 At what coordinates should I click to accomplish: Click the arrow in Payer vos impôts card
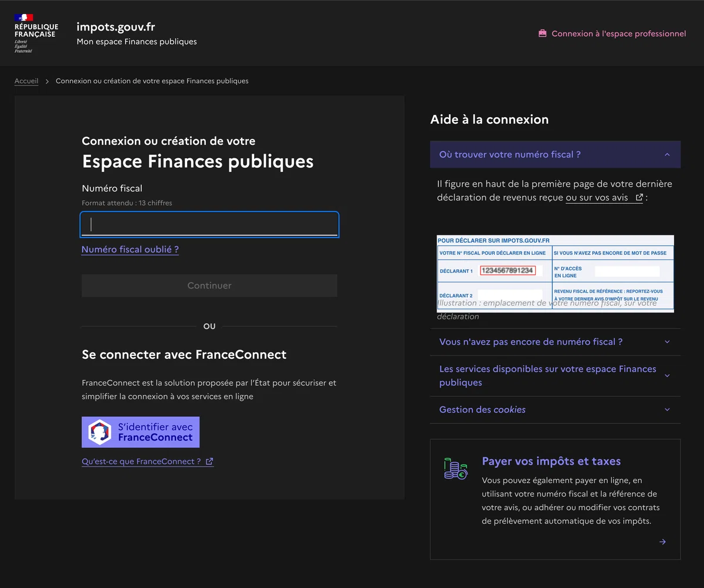tap(662, 542)
